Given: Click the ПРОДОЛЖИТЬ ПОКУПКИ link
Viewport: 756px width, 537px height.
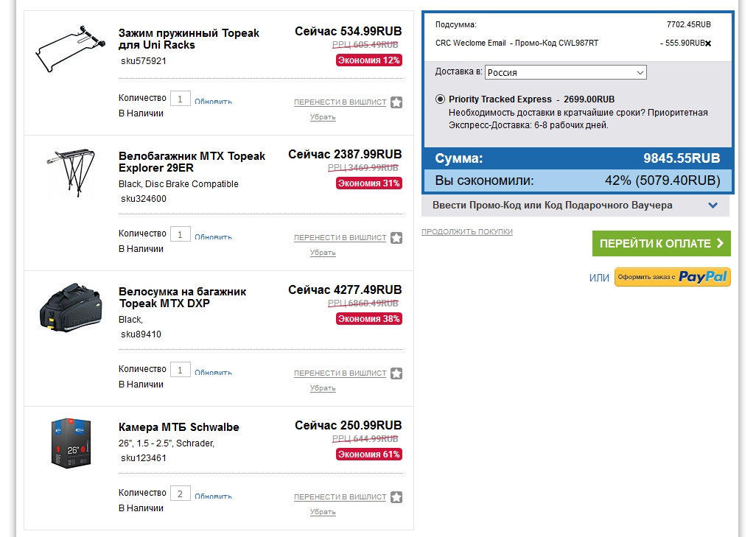Looking at the screenshot, I should click(466, 232).
